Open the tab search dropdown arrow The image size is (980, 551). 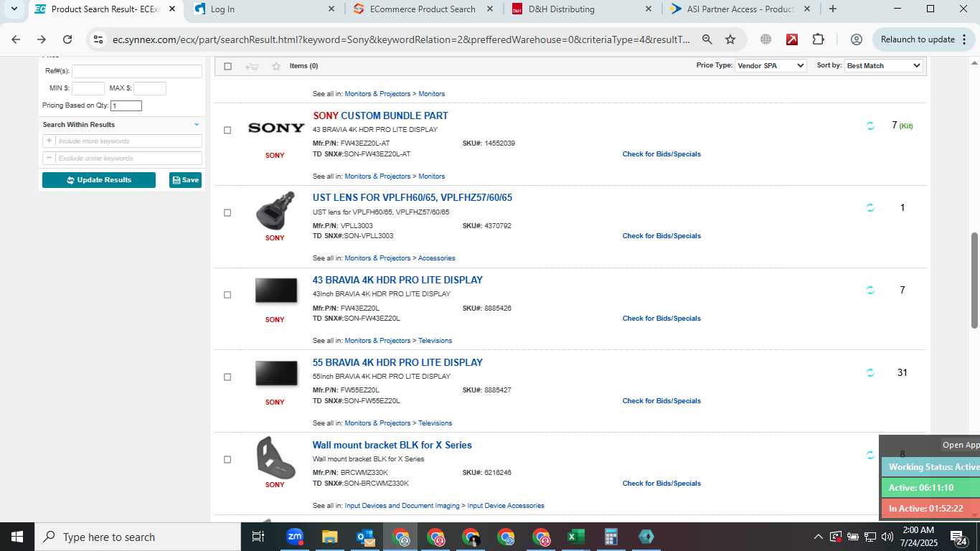tap(14, 9)
